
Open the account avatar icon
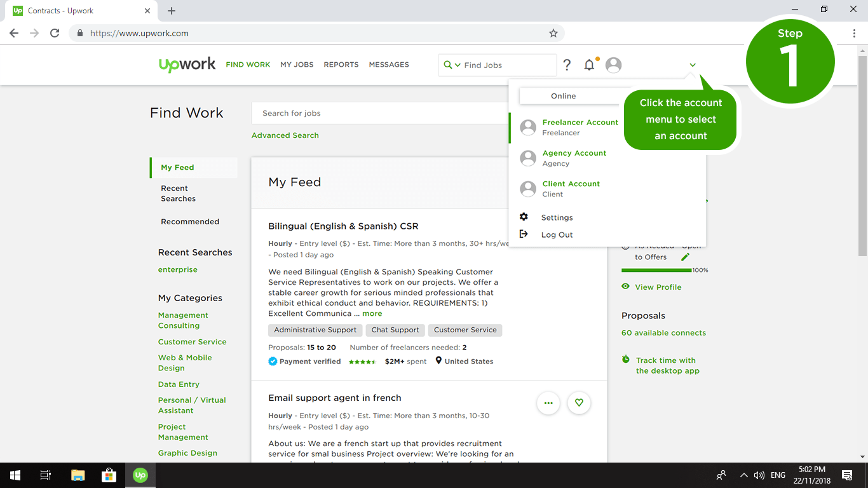pos(613,65)
